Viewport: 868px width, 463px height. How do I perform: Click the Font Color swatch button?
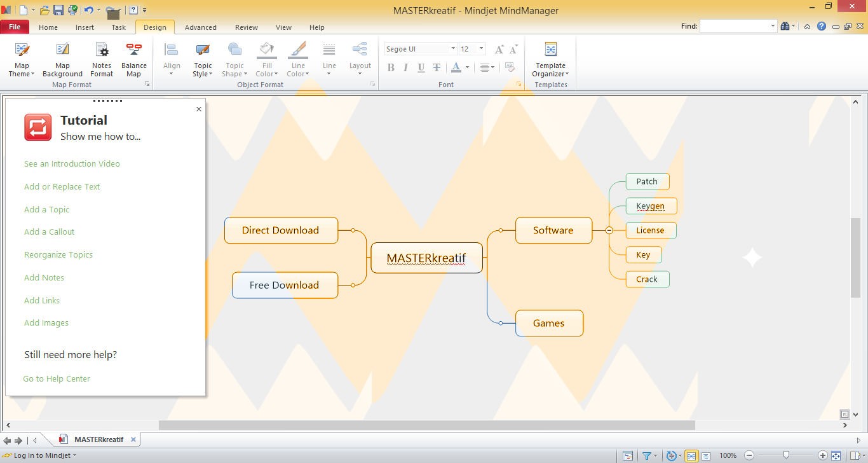pos(456,67)
